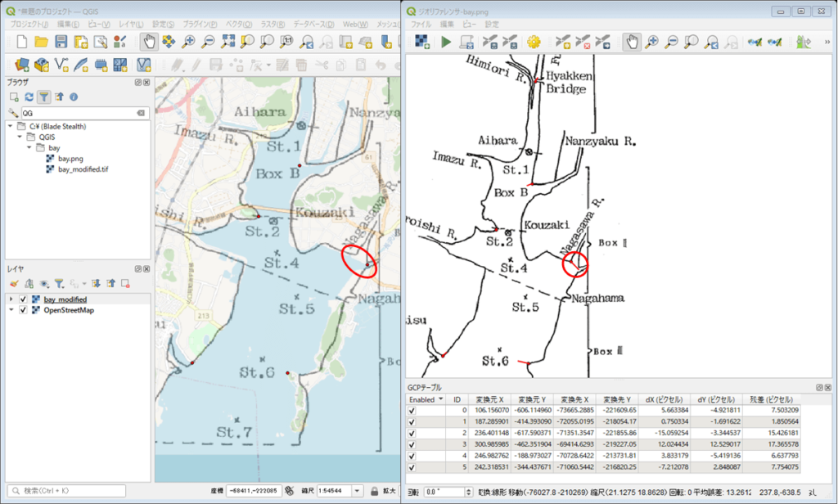Start georeferencing with the green play button

pyautogui.click(x=446, y=41)
